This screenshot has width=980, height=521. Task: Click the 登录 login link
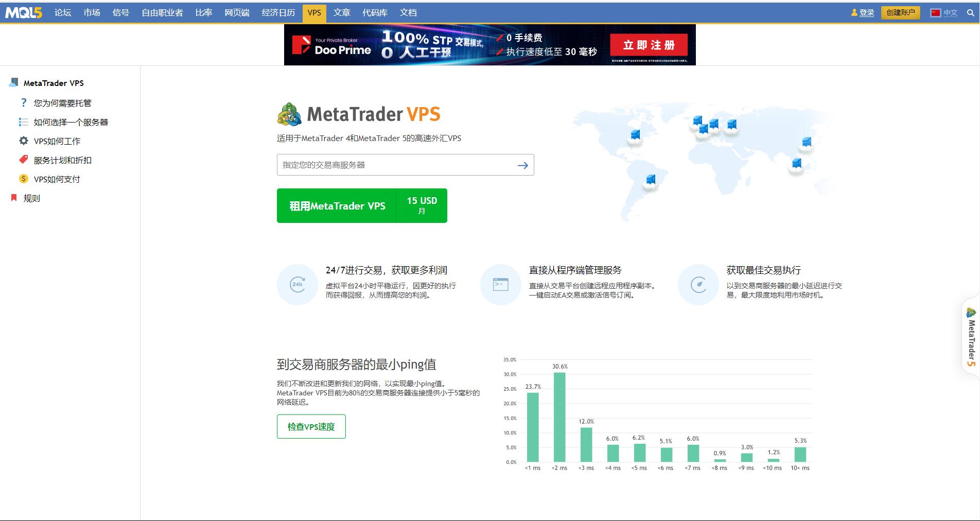click(867, 13)
